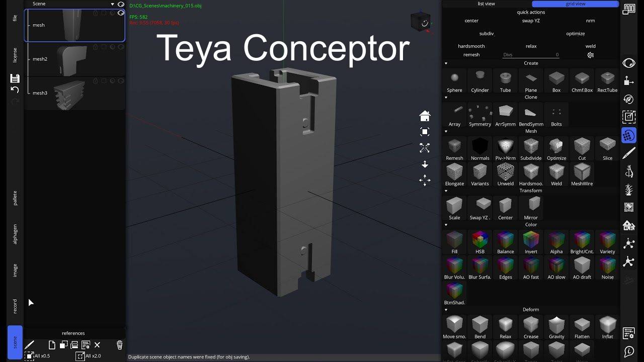
Task: Click the swap YZ quick action
Action: pos(532,21)
